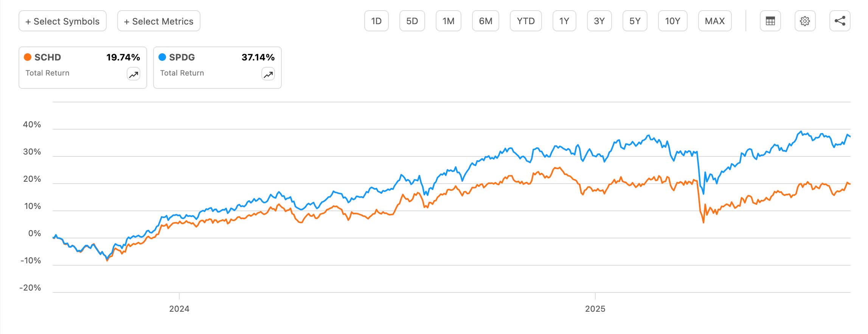This screenshot has width=868, height=334.
Task: Select the 5D time range
Action: tap(412, 21)
